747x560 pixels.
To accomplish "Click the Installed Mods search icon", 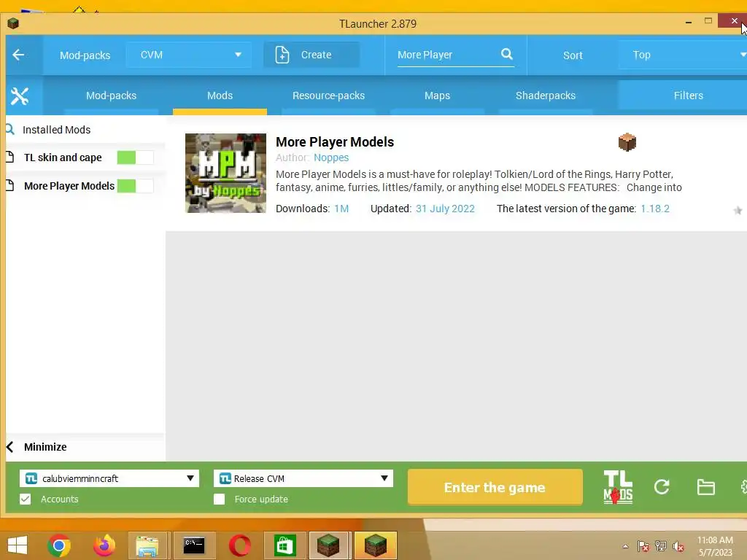I will pyautogui.click(x=9, y=130).
